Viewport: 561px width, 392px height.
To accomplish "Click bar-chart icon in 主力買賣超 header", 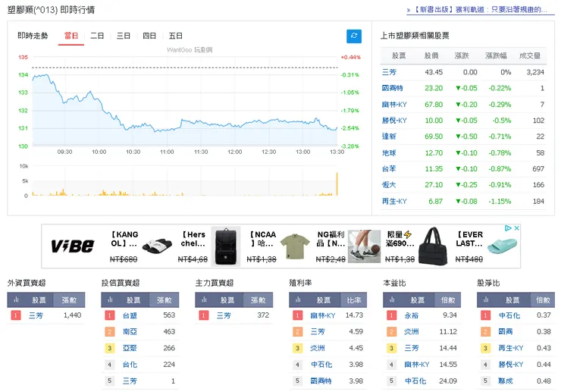I will [204, 300].
